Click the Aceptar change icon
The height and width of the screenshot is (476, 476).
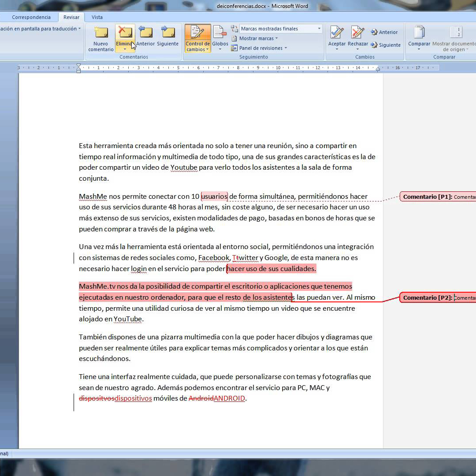[x=337, y=32]
